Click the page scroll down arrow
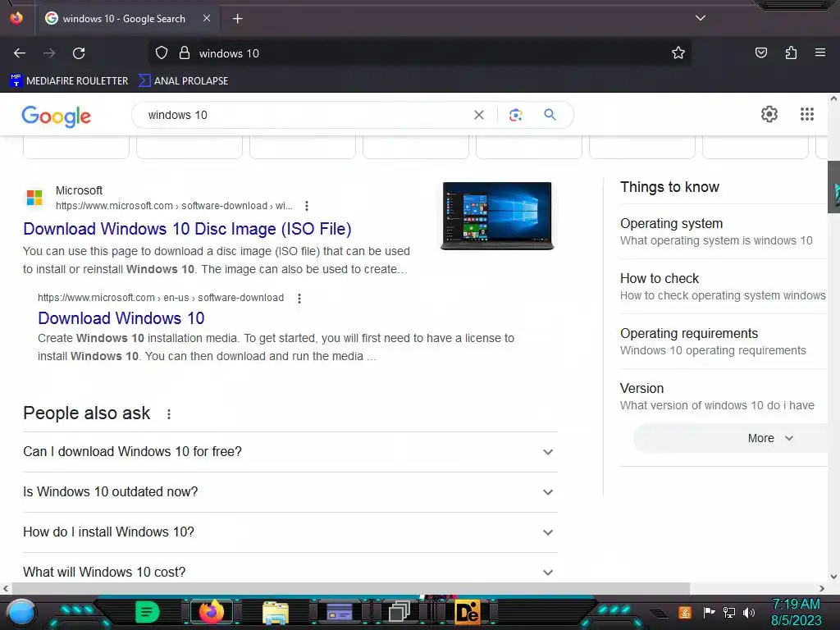This screenshot has height=630, width=840. click(833, 577)
